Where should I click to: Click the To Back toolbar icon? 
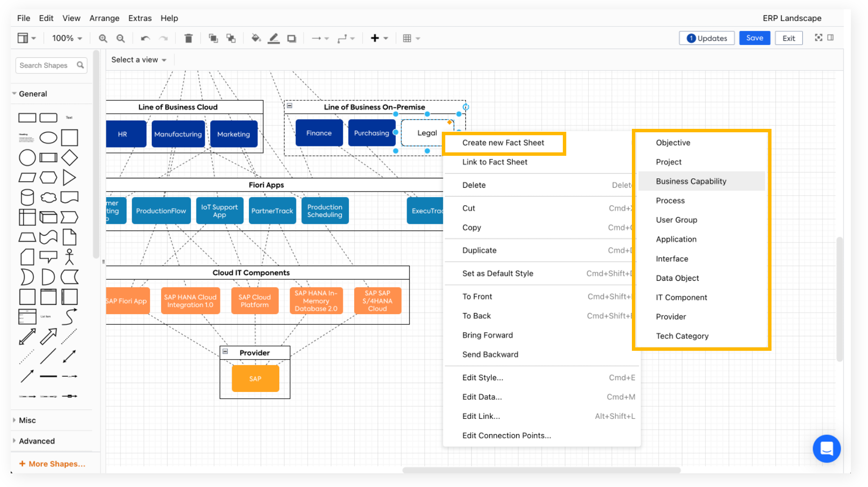231,38
